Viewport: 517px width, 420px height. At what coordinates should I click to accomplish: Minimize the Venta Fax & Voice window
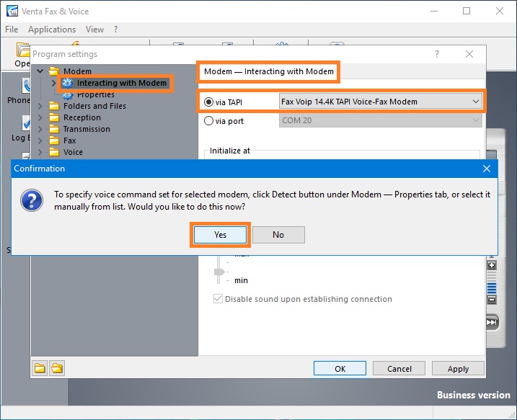(x=434, y=12)
